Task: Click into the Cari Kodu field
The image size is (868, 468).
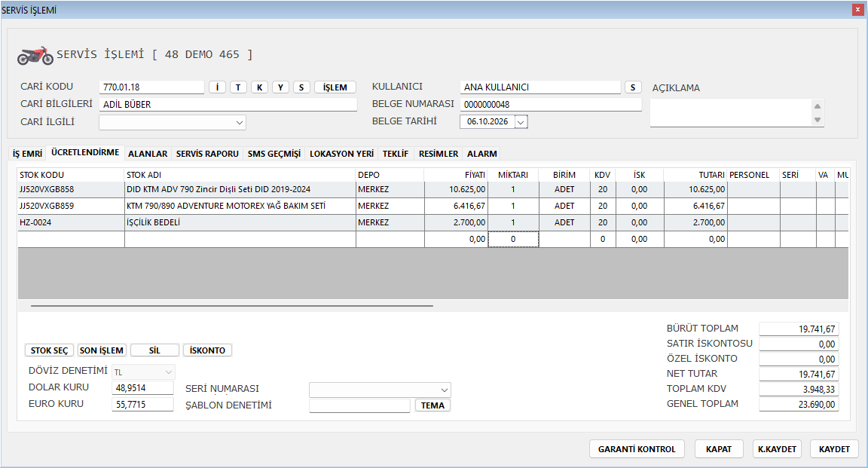Action: 151,87
